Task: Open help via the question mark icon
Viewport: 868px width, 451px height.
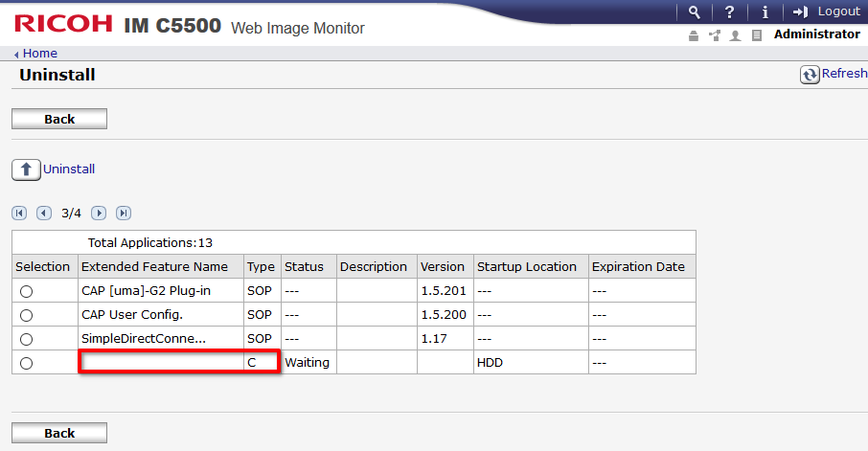Action: [730, 11]
